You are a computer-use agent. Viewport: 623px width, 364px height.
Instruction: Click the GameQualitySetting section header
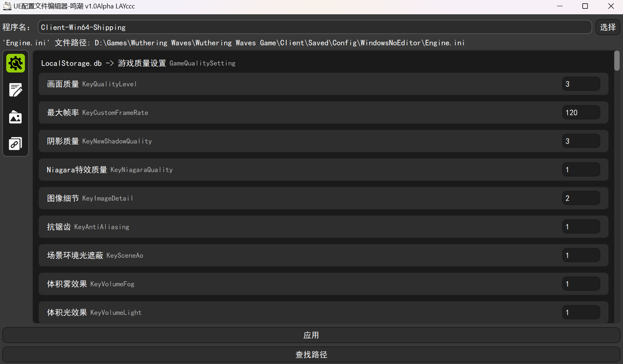(x=203, y=63)
